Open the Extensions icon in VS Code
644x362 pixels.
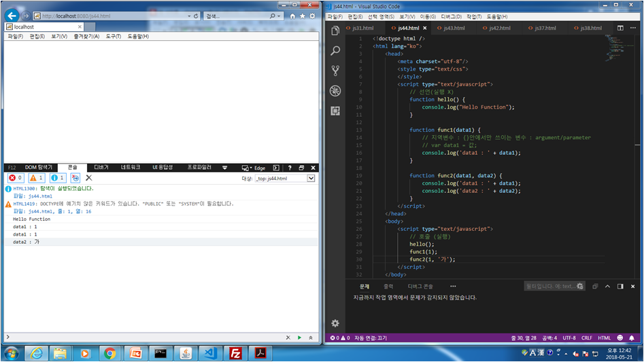pyautogui.click(x=335, y=111)
